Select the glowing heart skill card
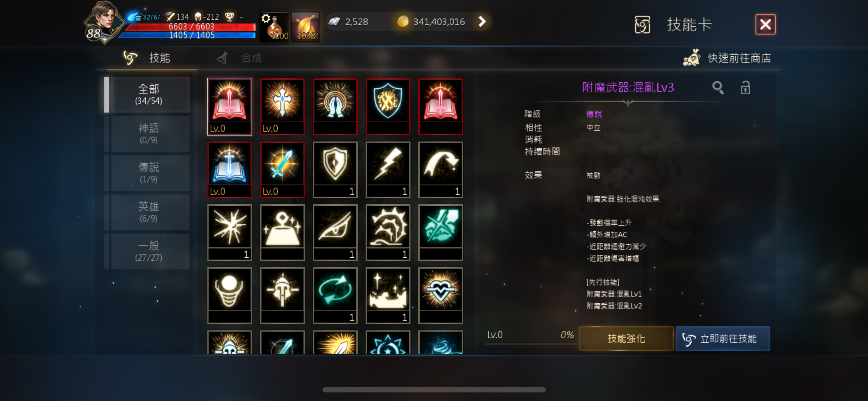 440,295
